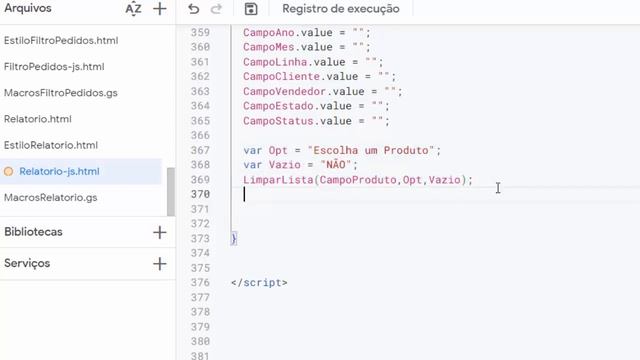Viewport: 640px width, 360px height.
Task: Click the CampoLinha.value code line
Action: (x=313, y=62)
